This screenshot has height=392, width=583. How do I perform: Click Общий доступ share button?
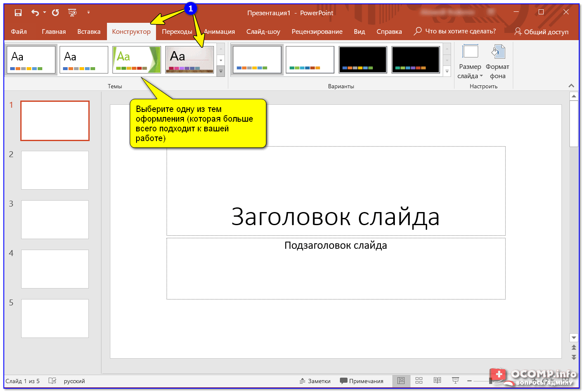click(541, 32)
